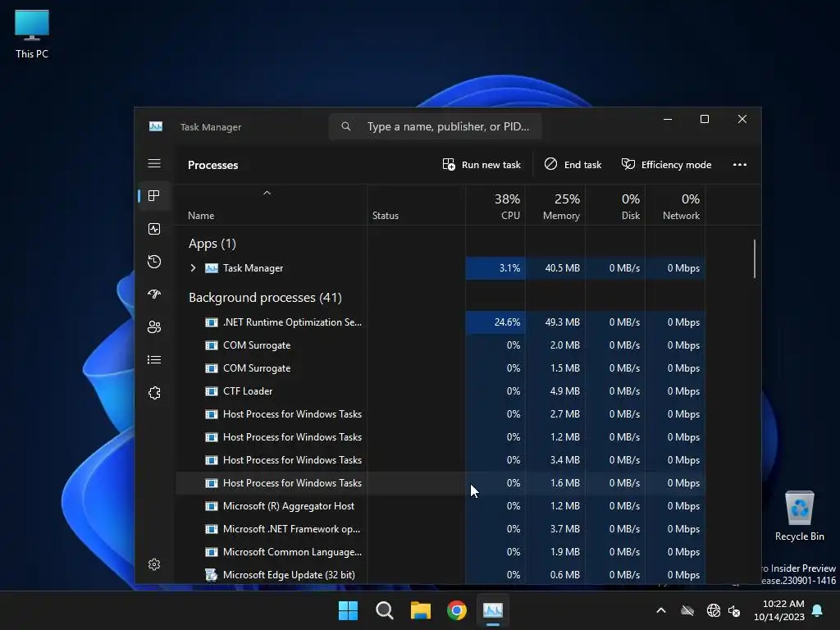Sort by the CPU column header
Screen dimensions: 840x630
click(495, 206)
